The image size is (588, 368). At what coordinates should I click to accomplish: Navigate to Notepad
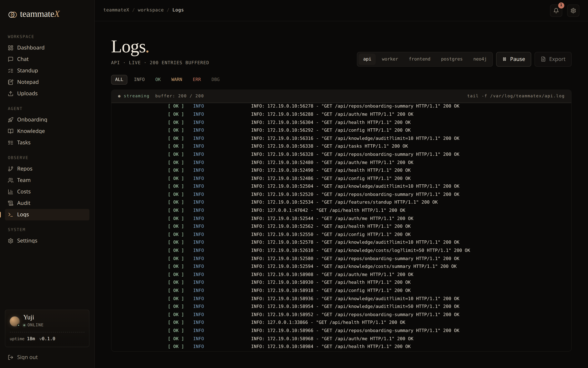[x=47, y=82]
